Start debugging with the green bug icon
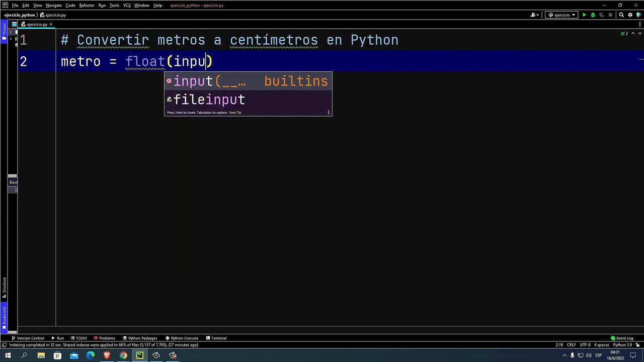This screenshot has height=362, width=644. pos(593,15)
